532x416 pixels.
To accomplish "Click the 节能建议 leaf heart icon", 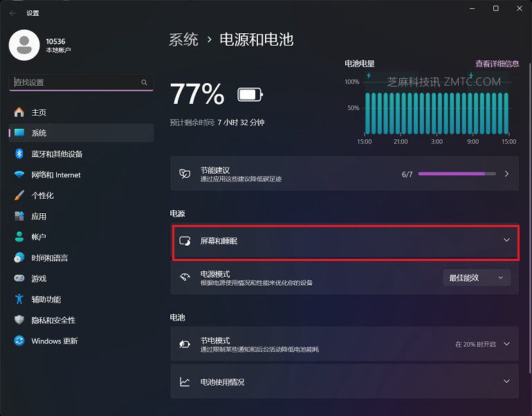I will point(185,174).
